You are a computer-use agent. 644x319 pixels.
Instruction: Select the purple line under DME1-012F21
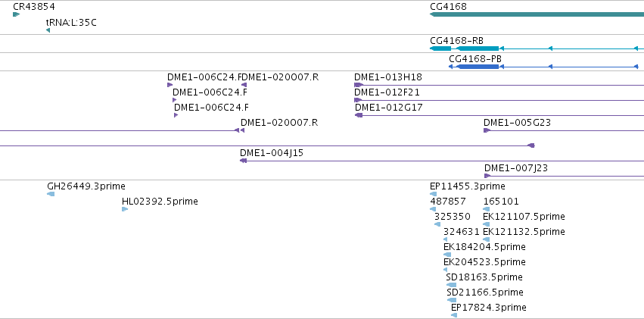point(499,100)
